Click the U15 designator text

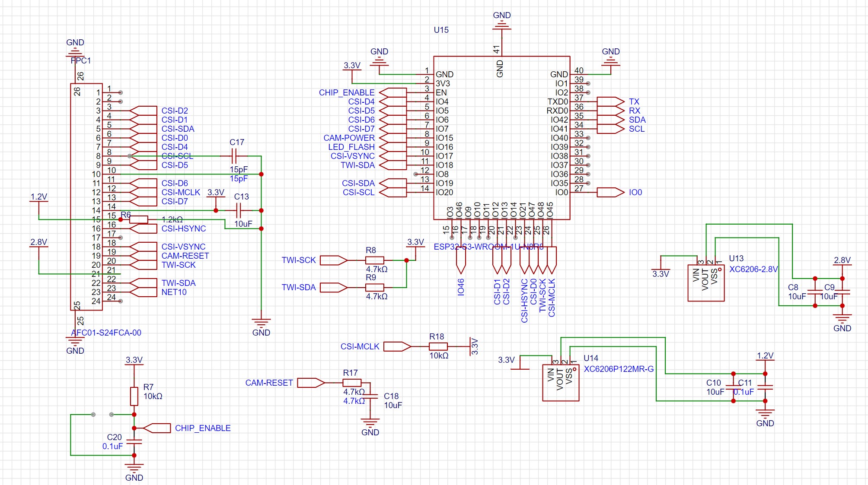click(x=441, y=30)
